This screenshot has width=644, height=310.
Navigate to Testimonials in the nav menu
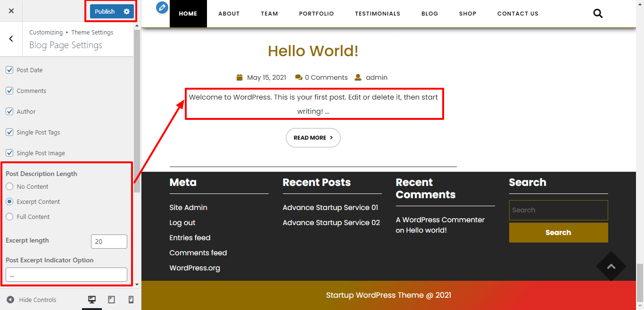377,14
